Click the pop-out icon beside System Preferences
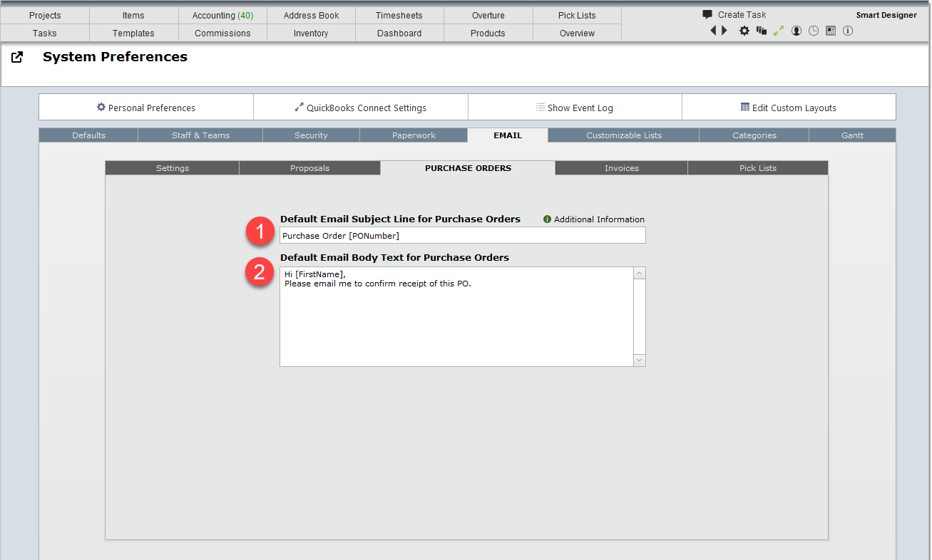The height and width of the screenshot is (560, 932). click(x=17, y=58)
